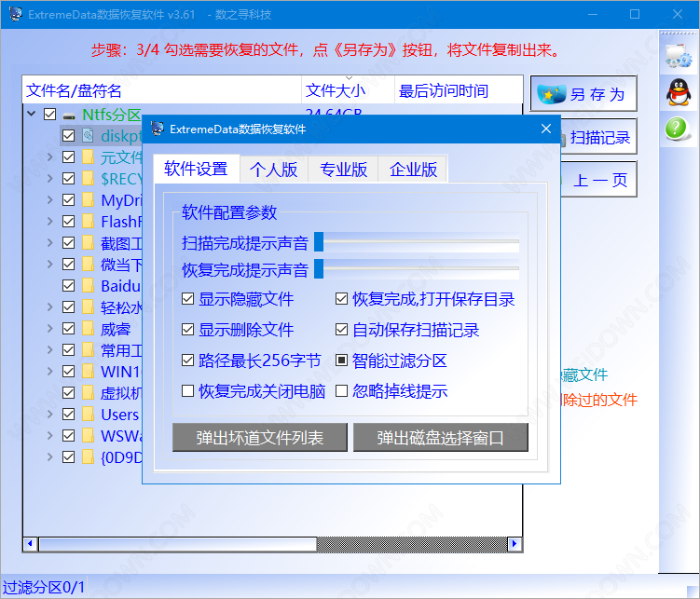Expand the 轻松 folder node
Screen dimensions: 700x599
click(x=50, y=306)
